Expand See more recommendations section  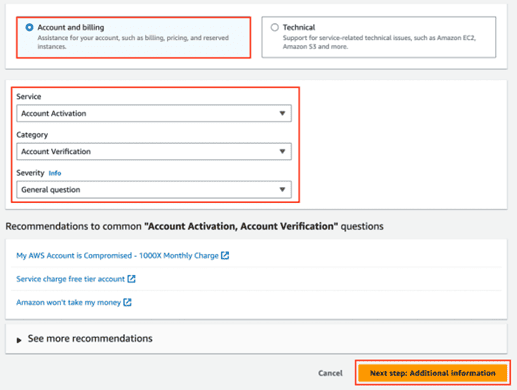point(256,339)
